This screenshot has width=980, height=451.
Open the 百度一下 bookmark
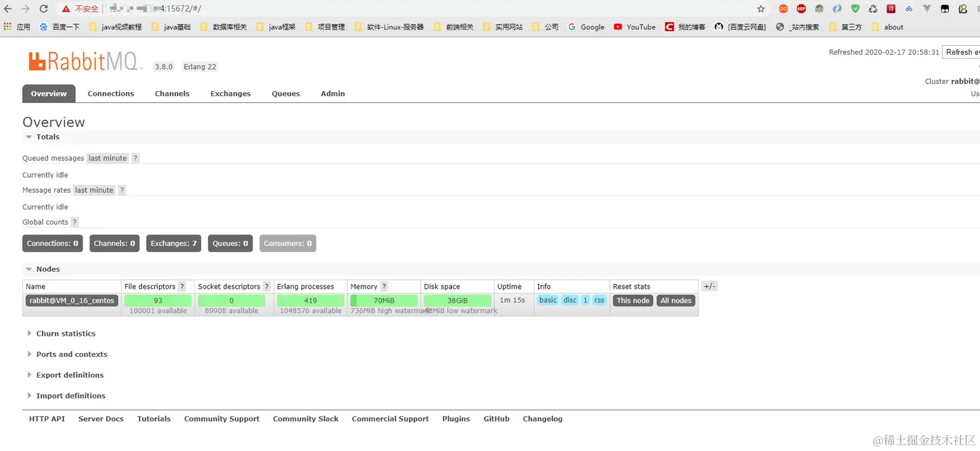[60, 27]
